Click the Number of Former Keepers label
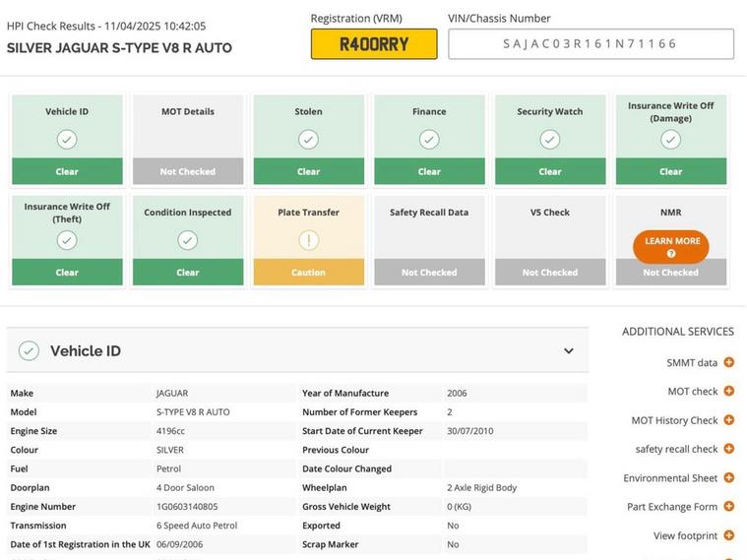 (359, 411)
